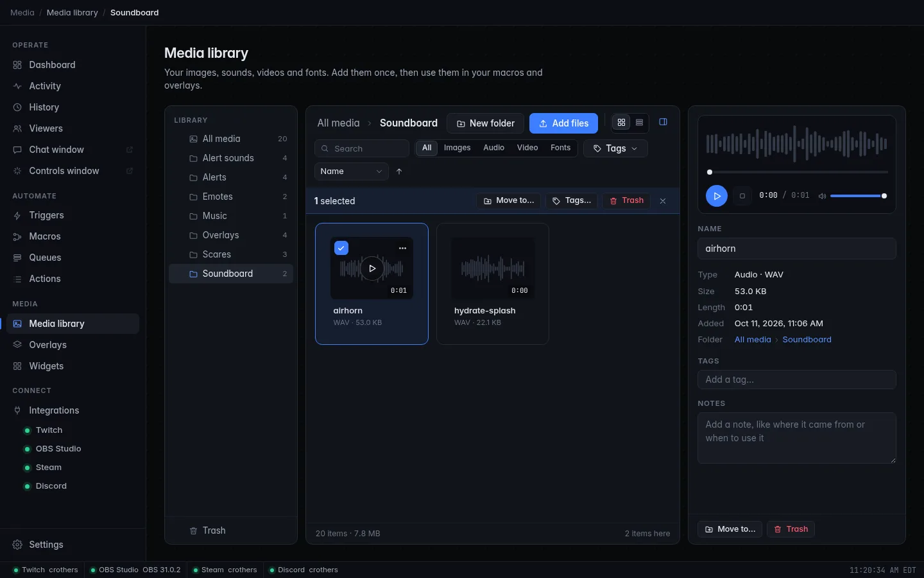
Task: Trash the selected item from the selection bar
Action: tap(626, 201)
